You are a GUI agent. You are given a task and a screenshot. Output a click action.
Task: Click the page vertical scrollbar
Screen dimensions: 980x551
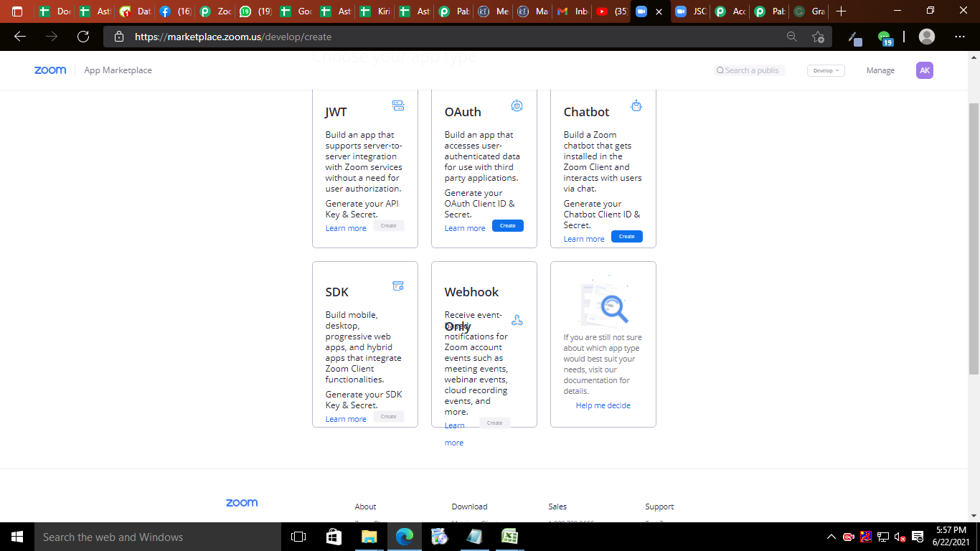974,239
